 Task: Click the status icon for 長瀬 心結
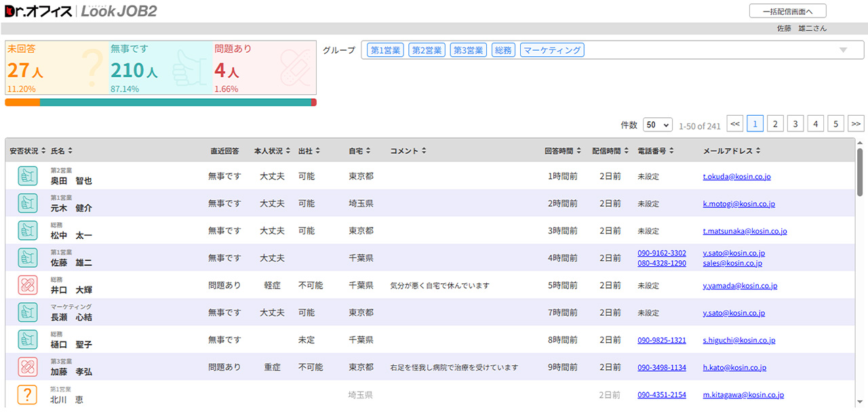pyautogui.click(x=28, y=312)
